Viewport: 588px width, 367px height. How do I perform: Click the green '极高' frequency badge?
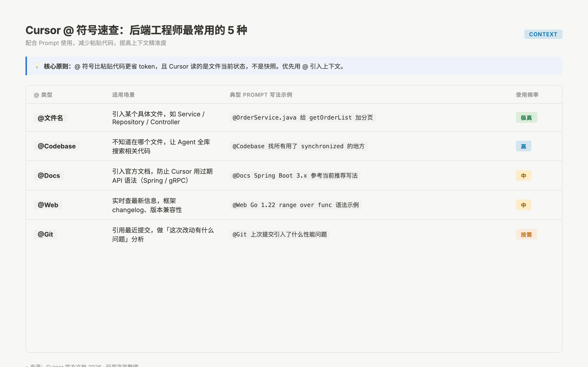coord(527,118)
